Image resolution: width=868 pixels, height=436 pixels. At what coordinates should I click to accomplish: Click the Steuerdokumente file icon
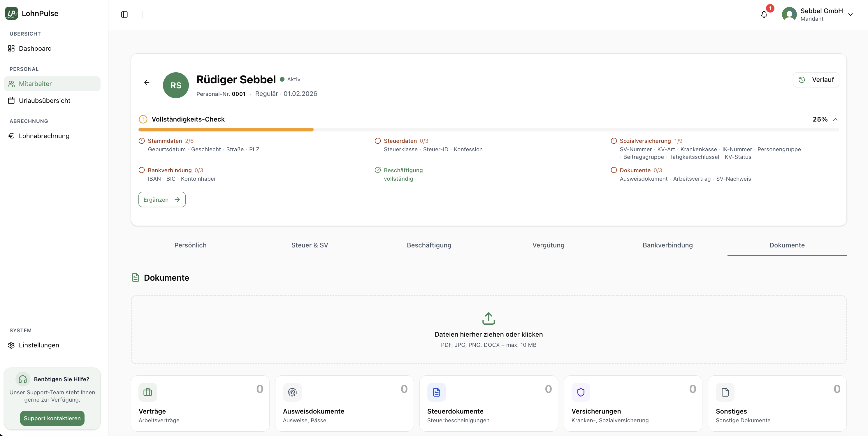click(x=436, y=392)
